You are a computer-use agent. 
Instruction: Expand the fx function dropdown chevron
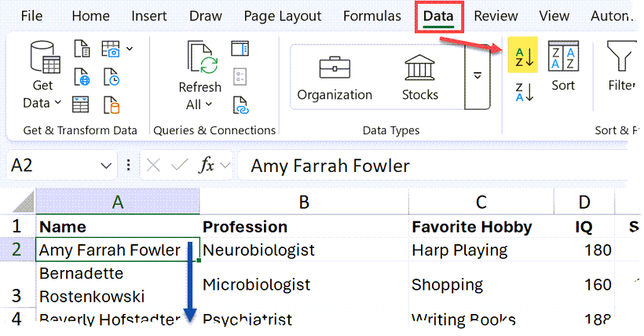225,166
